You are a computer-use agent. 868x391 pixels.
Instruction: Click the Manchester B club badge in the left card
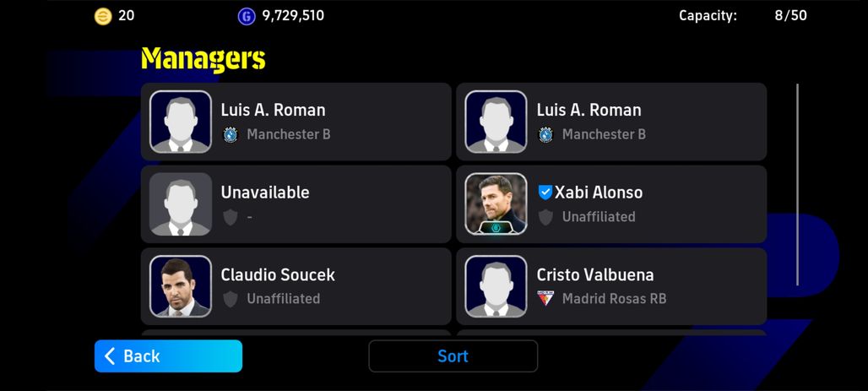click(x=231, y=134)
